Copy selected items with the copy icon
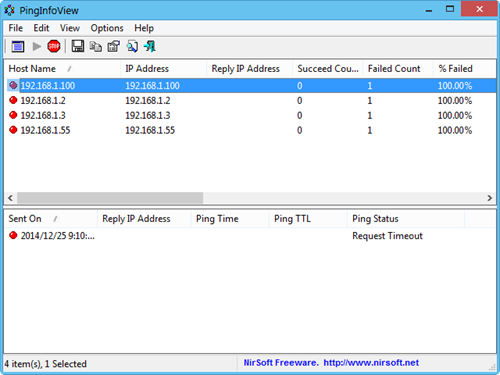 pyautogui.click(x=96, y=46)
